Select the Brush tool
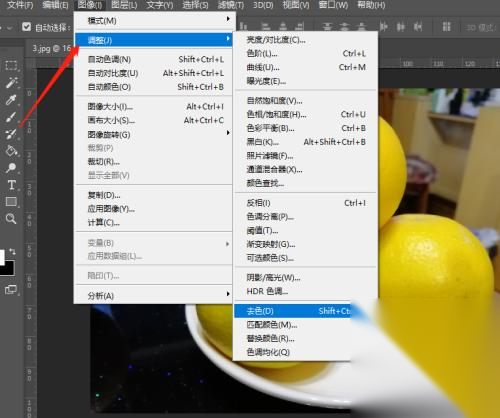The height and width of the screenshot is (418, 500). pos(11,117)
